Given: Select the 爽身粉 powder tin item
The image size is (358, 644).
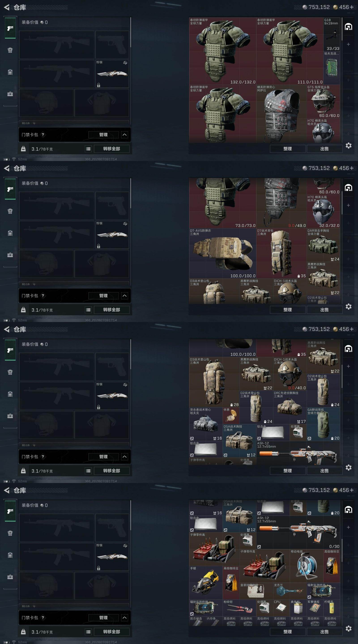Looking at the screenshot, I should click(x=298, y=608).
